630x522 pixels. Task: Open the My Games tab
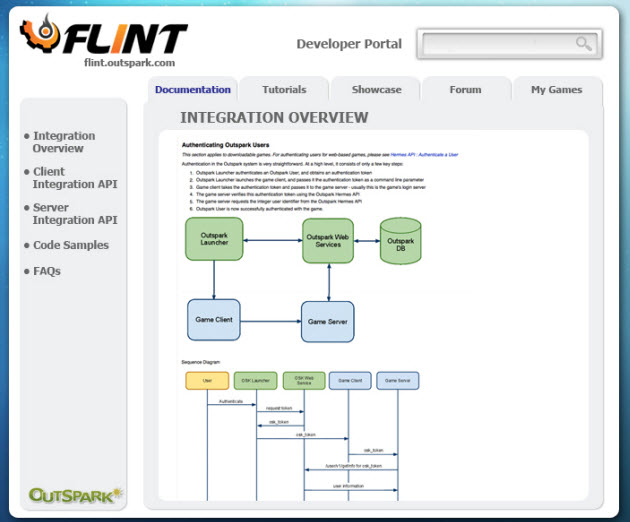pos(556,89)
